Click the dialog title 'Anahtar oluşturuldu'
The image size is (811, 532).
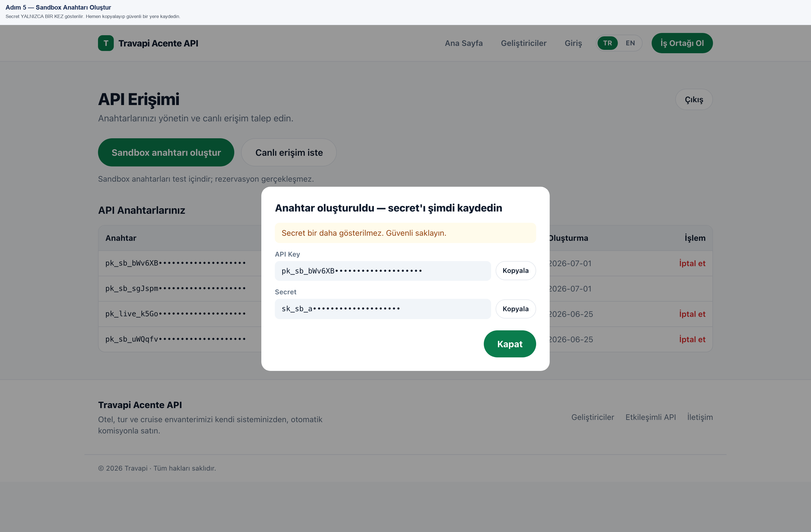click(x=388, y=208)
